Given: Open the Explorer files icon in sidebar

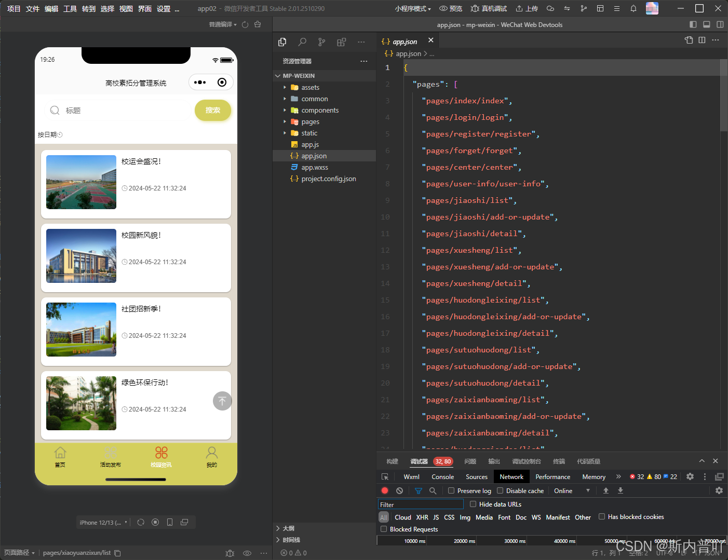Looking at the screenshot, I should point(282,42).
